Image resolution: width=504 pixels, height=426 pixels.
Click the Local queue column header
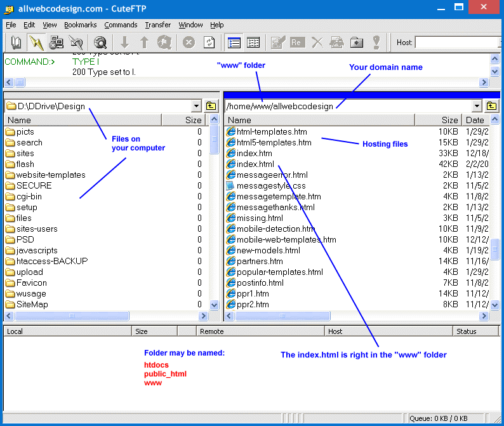[67, 331]
